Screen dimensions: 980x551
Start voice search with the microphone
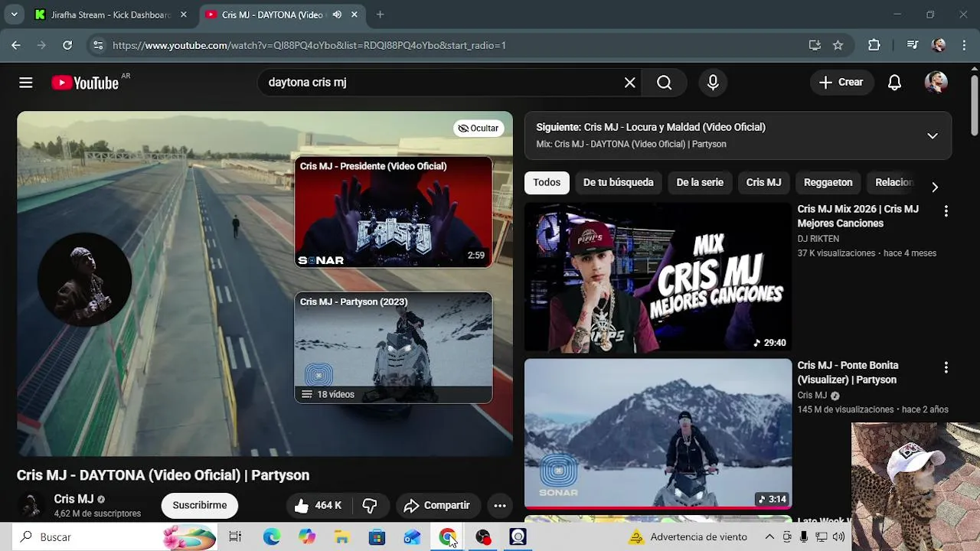click(713, 83)
